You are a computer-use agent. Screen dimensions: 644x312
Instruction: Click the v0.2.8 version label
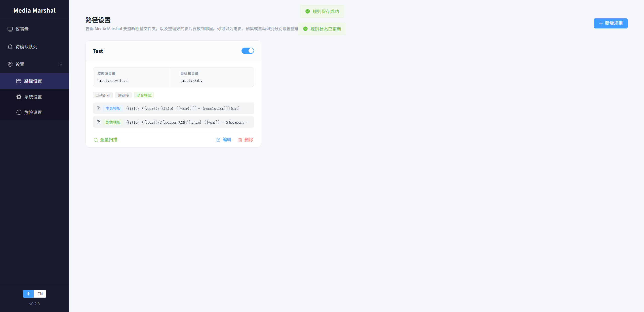click(x=34, y=304)
